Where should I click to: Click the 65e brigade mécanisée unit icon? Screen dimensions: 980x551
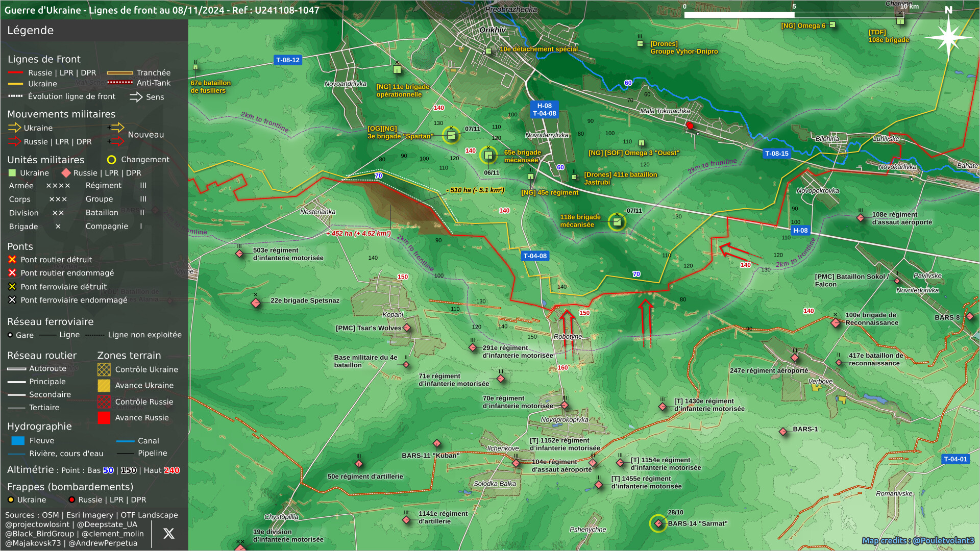click(488, 155)
